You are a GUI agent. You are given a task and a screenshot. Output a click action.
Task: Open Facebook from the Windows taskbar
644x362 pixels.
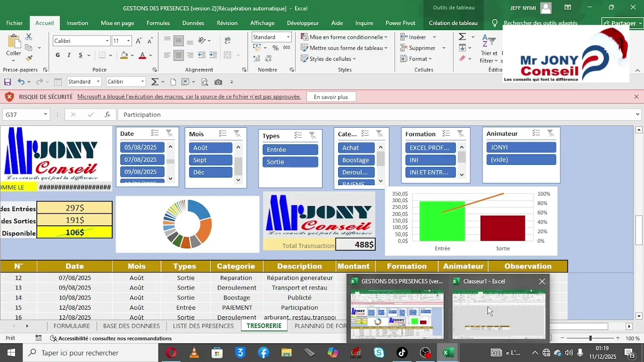pos(263,353)
